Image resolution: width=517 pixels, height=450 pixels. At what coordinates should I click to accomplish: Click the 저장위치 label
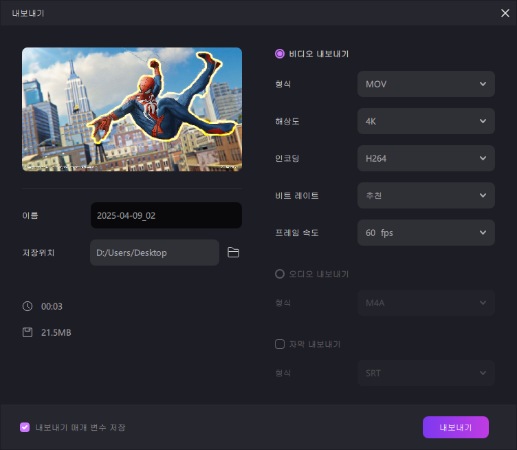coord(38,253)
